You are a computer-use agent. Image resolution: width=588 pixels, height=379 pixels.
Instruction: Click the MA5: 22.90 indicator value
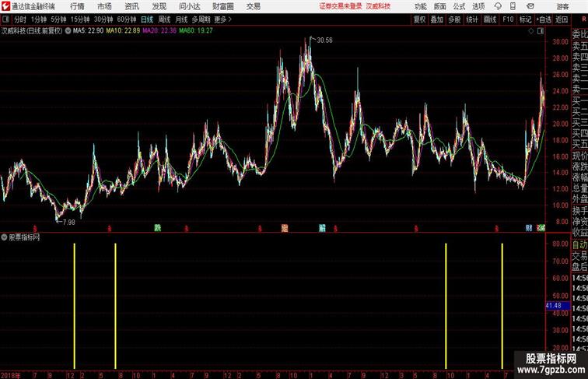88,31
